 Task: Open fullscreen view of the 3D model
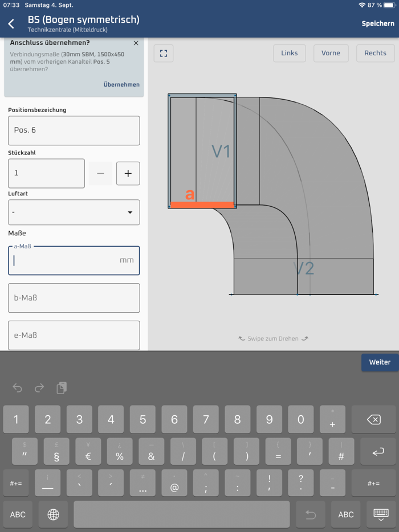pos(164,54)
